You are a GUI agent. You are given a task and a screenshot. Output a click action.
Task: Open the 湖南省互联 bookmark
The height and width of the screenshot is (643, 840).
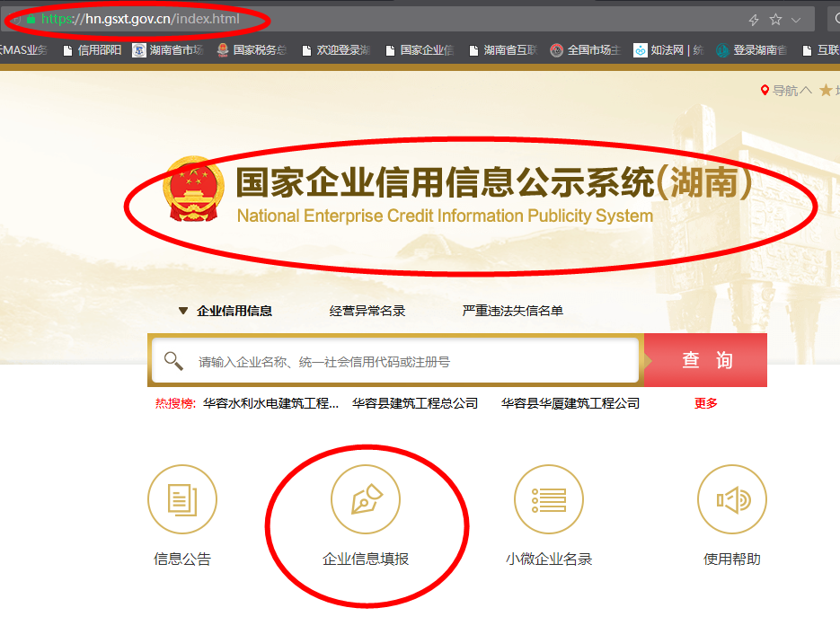pos(503,50)
